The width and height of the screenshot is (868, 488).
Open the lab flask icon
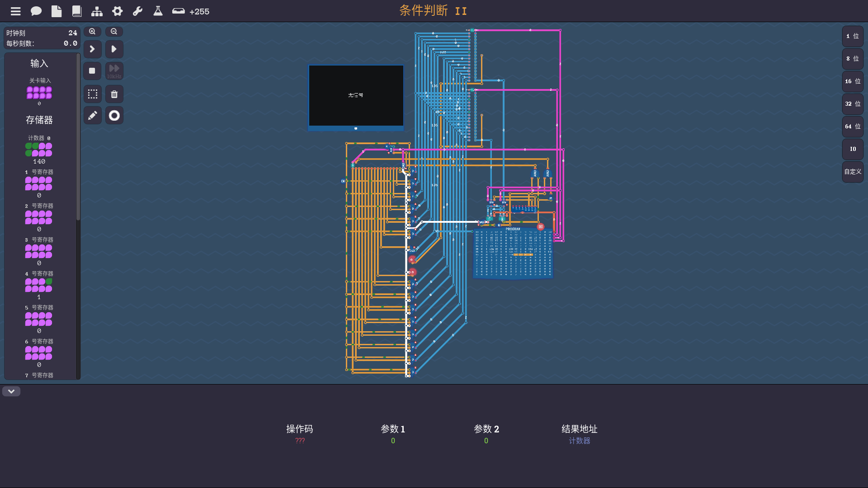(x=158, y=11)
